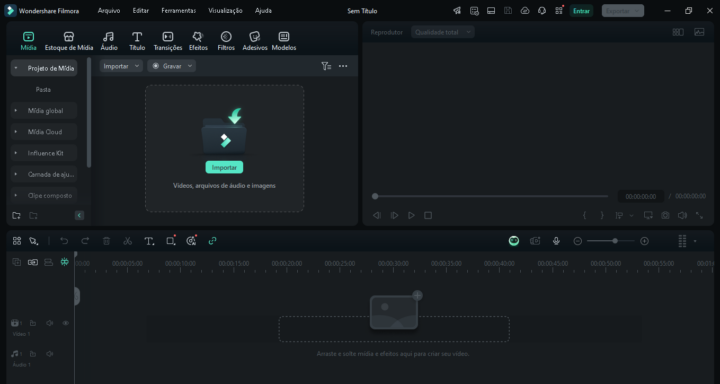Select the Filtros tab
The height and width of the screenshot is (384, 720).
pyautogui.click(x=226, y=41)
